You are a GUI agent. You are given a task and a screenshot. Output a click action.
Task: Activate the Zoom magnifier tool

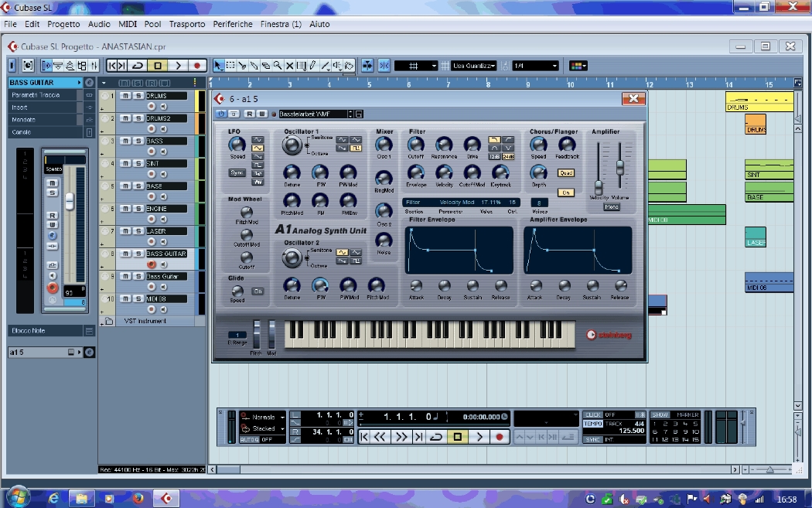pyautogui.click(x=278, y=66)
